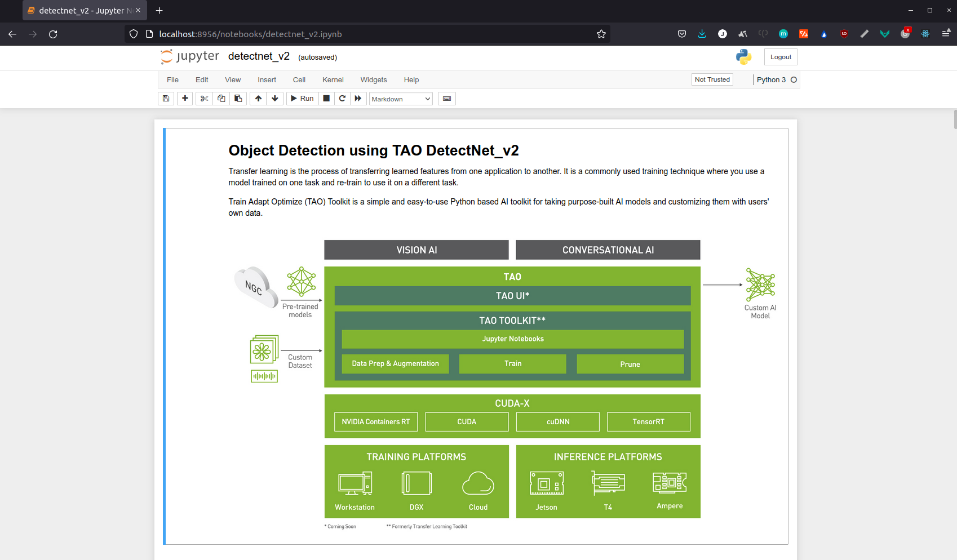Screen dimensions: 957x560
Task: Click the Logout button
Action: coord(781,57)
